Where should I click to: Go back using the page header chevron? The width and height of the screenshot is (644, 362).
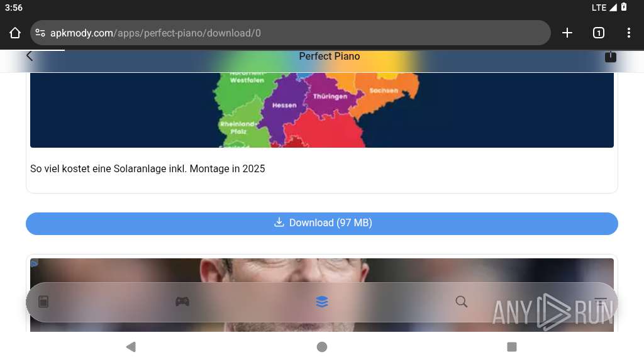(29, 56)
